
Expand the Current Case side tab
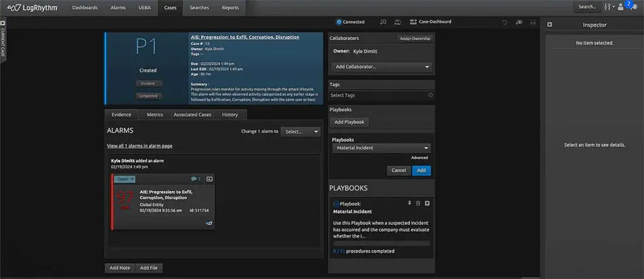click(x=3, y=40)
